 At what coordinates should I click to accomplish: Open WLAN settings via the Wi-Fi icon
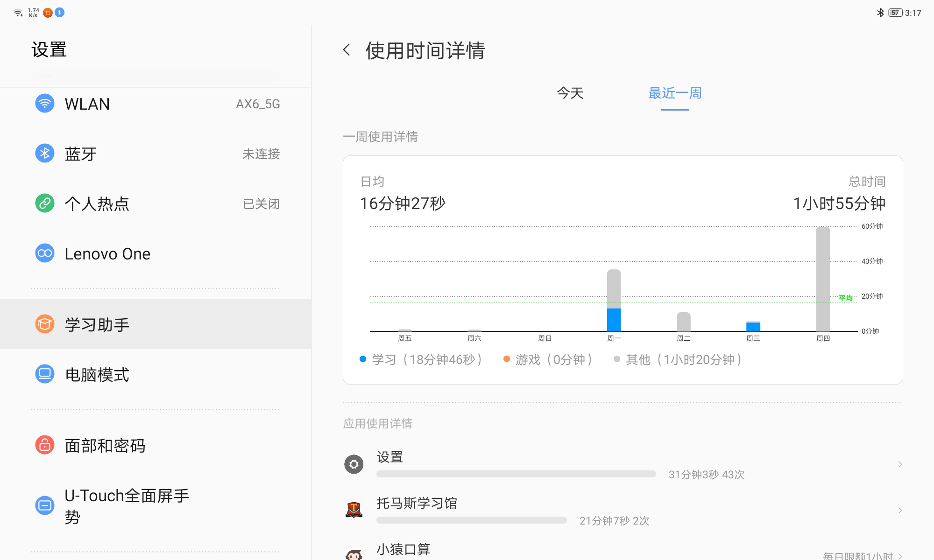pos(44,104)
